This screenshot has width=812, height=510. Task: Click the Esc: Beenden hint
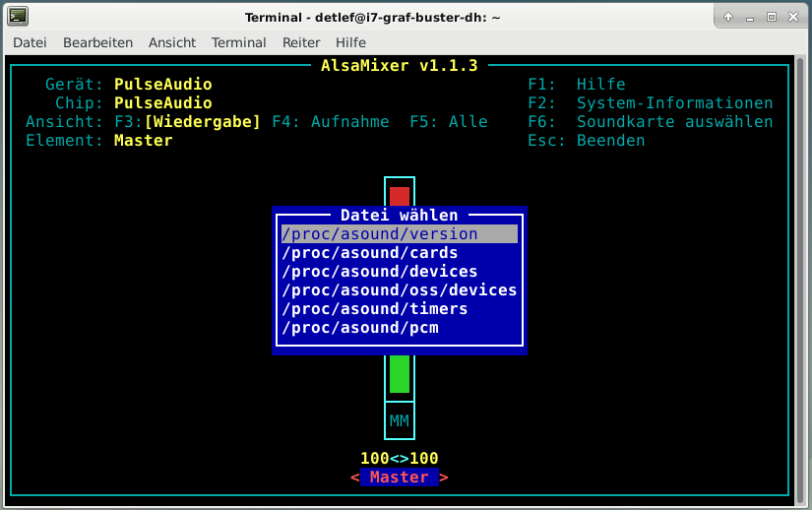click(587, 141)
